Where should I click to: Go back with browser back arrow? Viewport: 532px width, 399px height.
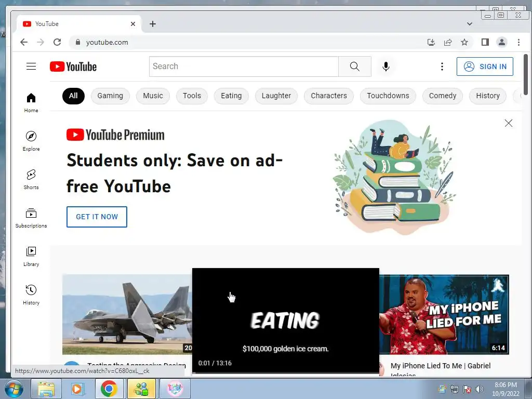(24, 42)
